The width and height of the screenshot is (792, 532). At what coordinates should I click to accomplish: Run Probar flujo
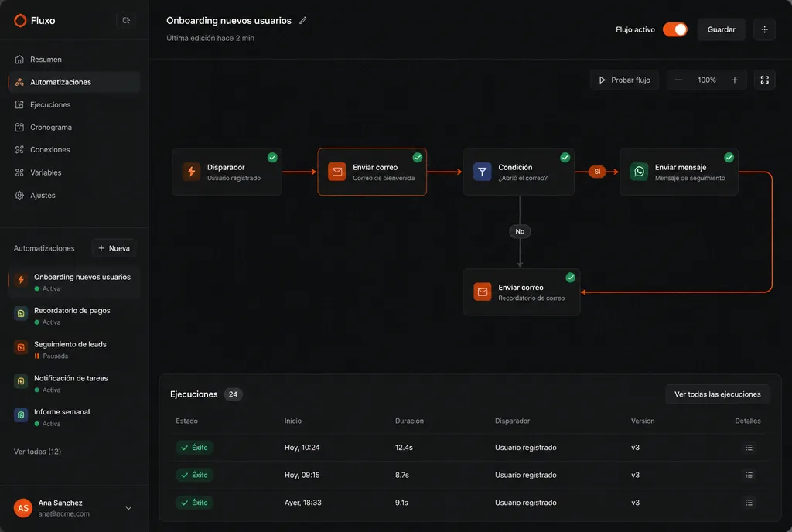(x=624, y=80)
